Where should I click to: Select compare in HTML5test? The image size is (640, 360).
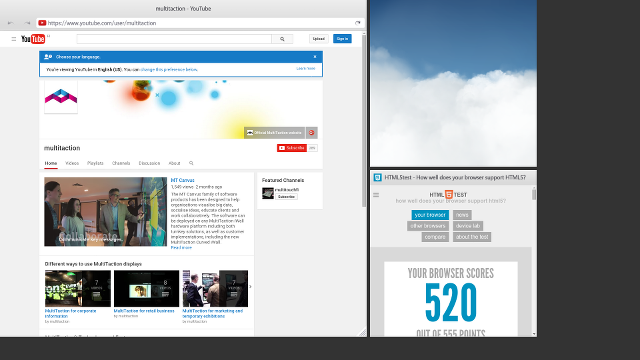(x=435, y=237)
